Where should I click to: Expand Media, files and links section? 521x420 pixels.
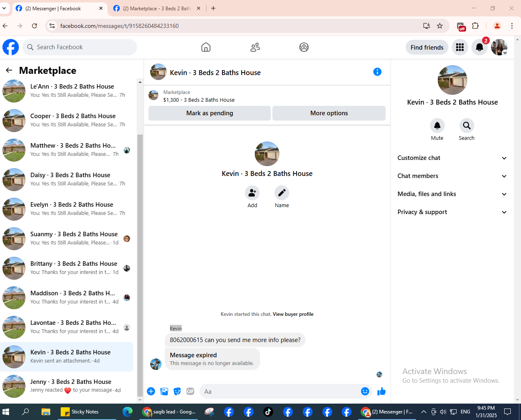[x=452, y=194]
